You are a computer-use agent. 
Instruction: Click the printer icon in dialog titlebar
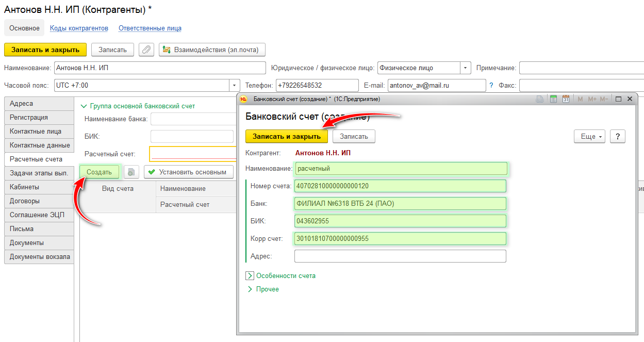(x=540, y=99)
